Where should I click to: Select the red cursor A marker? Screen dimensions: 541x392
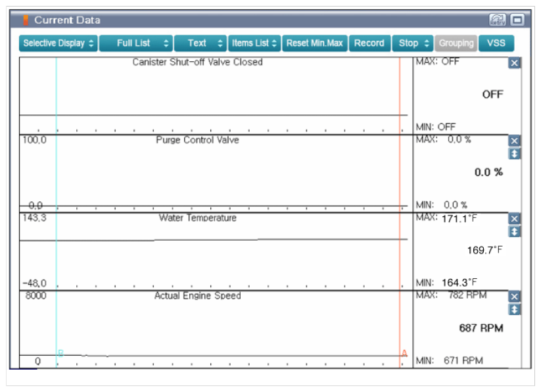pyautogui.click(x=404, y=353)
